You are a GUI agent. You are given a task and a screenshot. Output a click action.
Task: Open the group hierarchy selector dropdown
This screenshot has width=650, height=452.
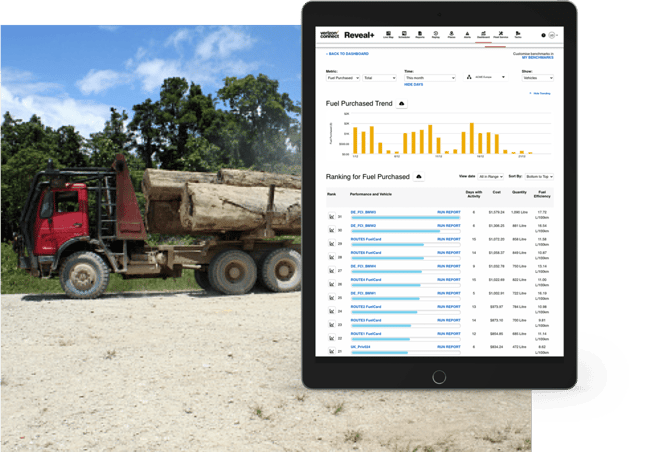coord(486,77)
